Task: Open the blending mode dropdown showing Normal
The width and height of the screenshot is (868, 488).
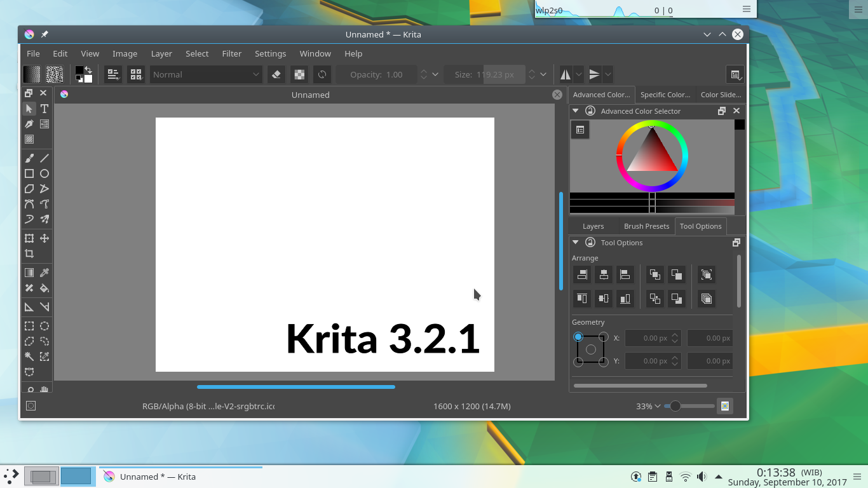Action: (x=205, y=74)
